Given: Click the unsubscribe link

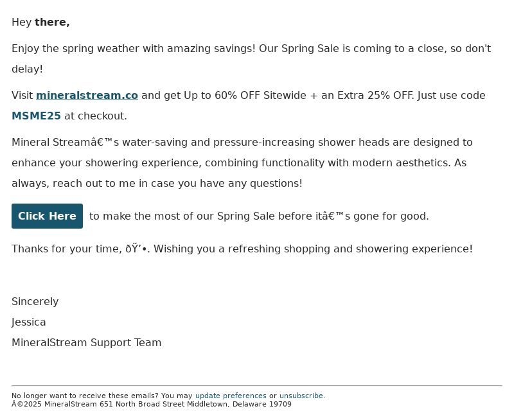Looking at the screenshot, I should point(301,396).
